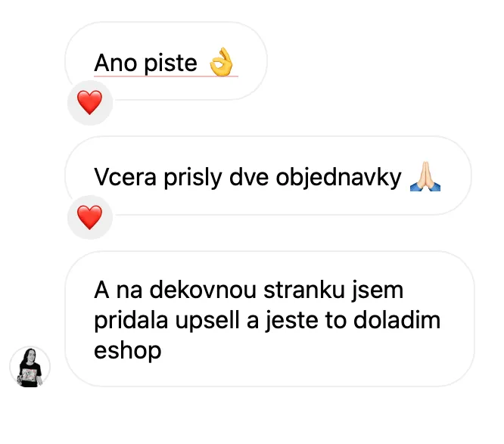
Task: Open heart reaction on "Ano piste" message
Action: (x=90, y=103)
